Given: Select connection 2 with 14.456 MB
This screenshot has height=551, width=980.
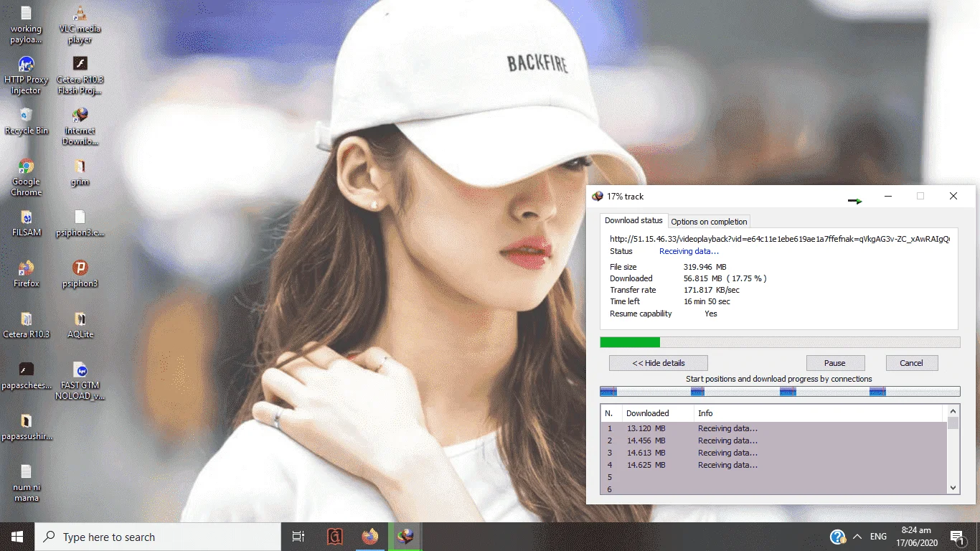Looking at the screenshot, I should [x=773, y=441].
